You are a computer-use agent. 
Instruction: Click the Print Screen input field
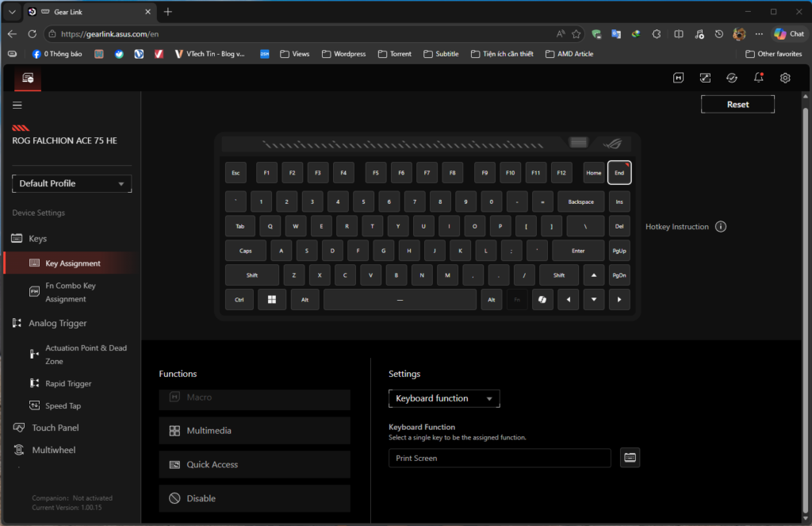(x=499, y=458)
